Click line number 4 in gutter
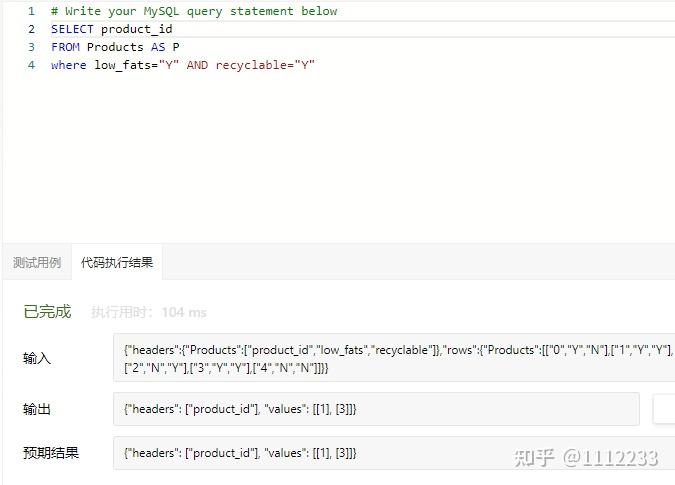 31,65
